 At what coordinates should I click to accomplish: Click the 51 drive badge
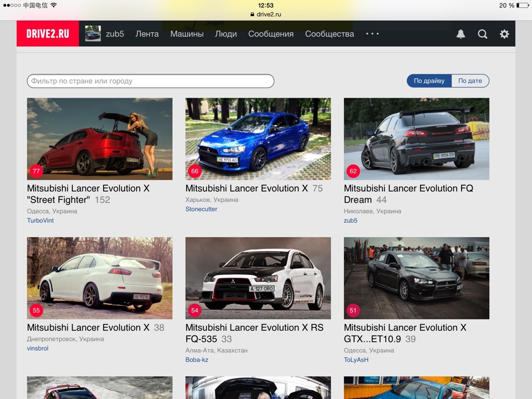coord(353,310)
